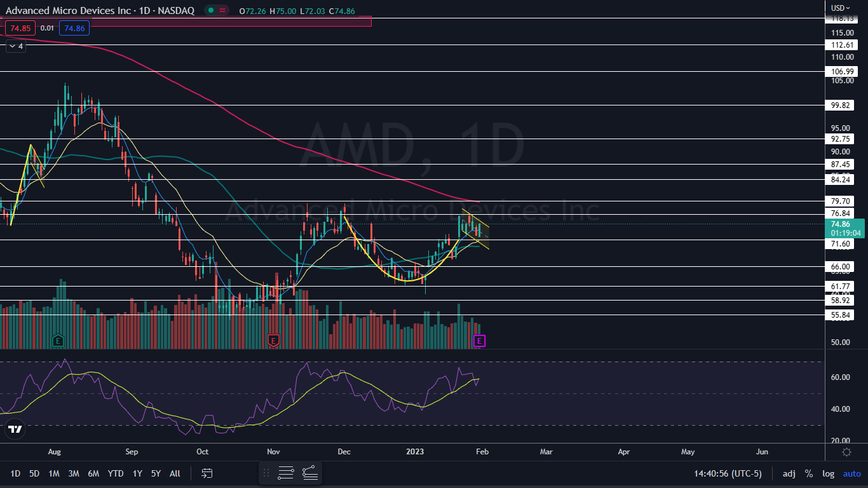Open the time zone menu UTC-5
This screenshot has width=868, height=488.
coord(728,473)
